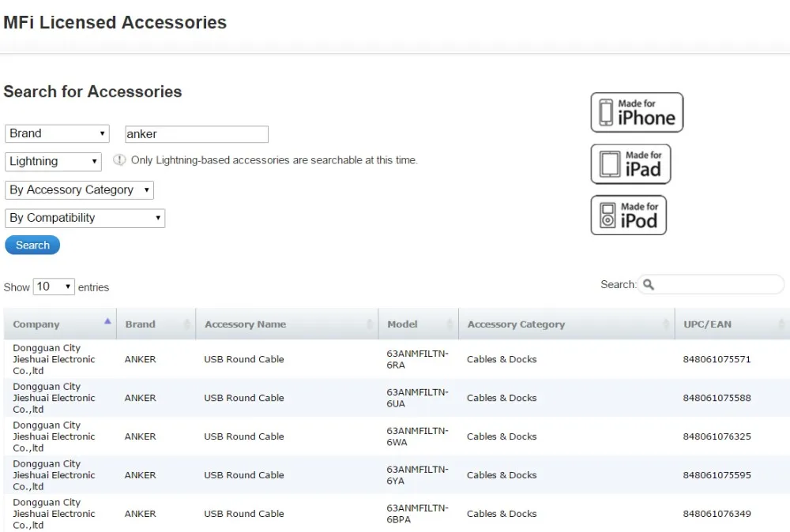The image size is (790, 532).
Task: Click Cables & Docks in 6UA row
Action: pyautogui.click(x=502, y=398)
